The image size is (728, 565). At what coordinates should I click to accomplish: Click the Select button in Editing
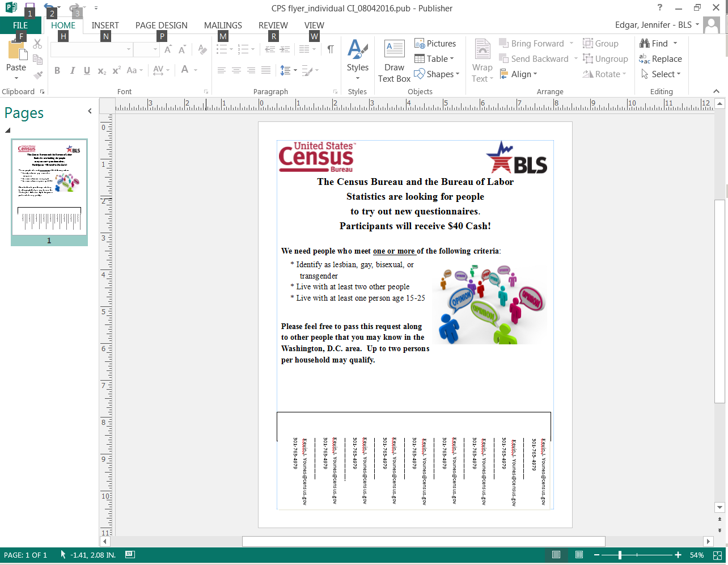click(661, 74)
